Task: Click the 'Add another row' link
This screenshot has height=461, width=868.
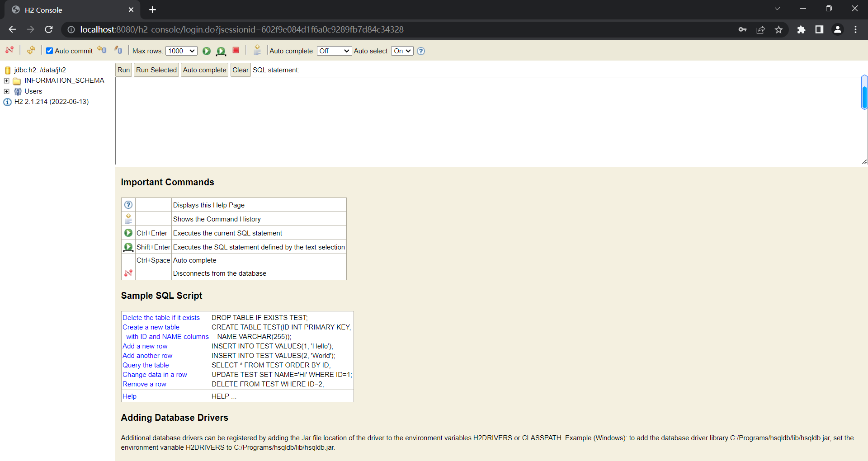Action: tap(147, 356)
